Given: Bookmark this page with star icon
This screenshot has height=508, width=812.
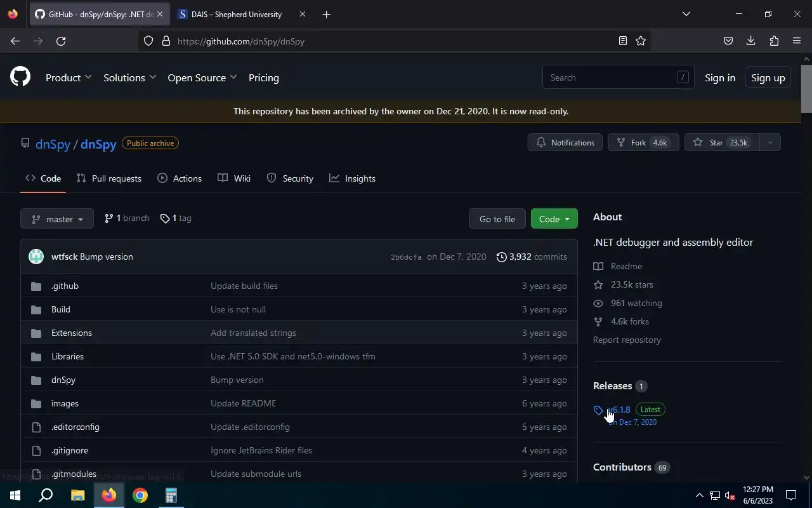Looking at the screenshot, I should coord(641,41).
